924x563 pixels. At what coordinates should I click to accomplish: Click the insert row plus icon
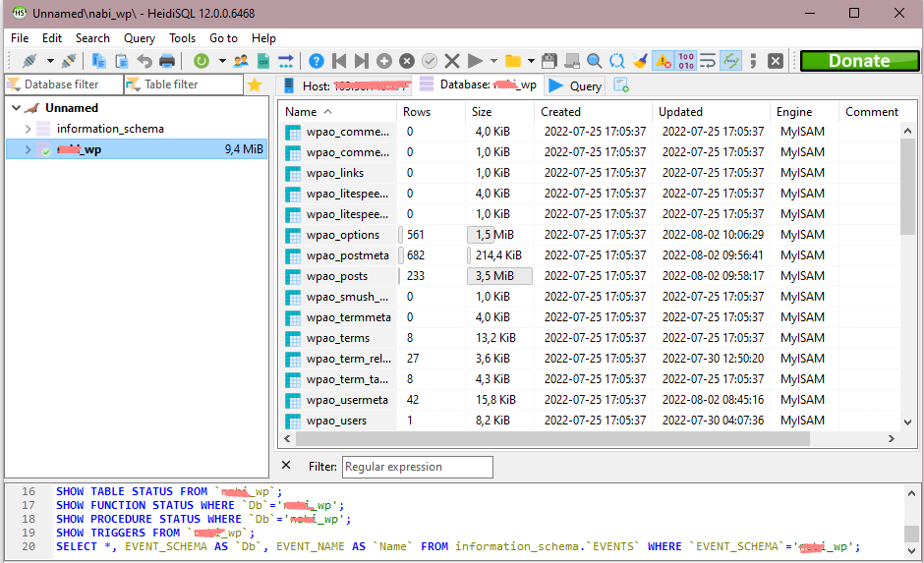click(x=384, y=61)
